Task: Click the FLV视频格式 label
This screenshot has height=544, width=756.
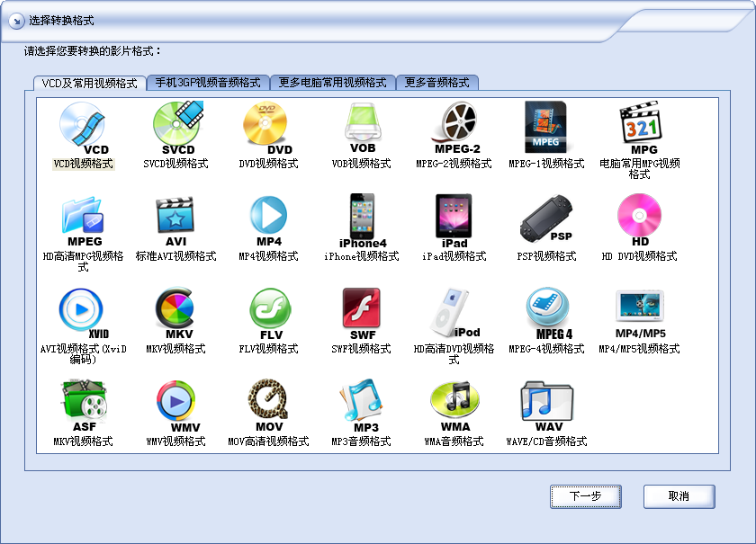Action: [268, 349]
